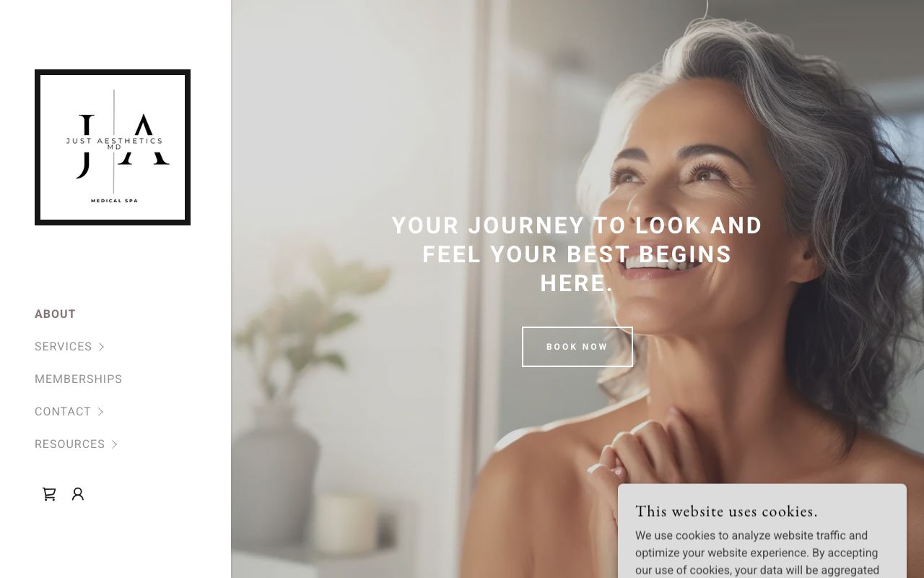Expand the Resources submenu chevron
Image resolution: width=924 pixels, height=578 pixels.
pyautogui.click(x=115, y=444)
